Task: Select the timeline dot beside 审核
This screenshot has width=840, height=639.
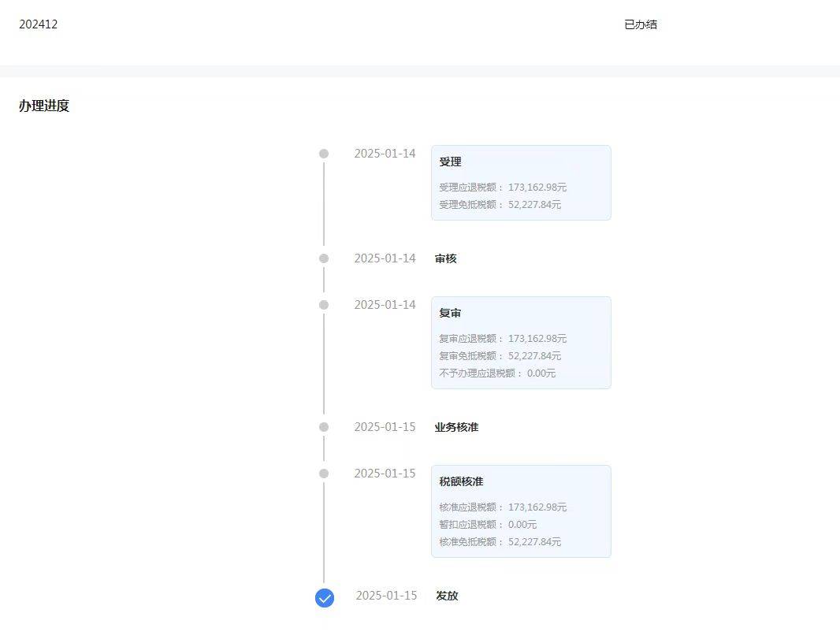Action: pyautogui.click(x=324, y=258)
